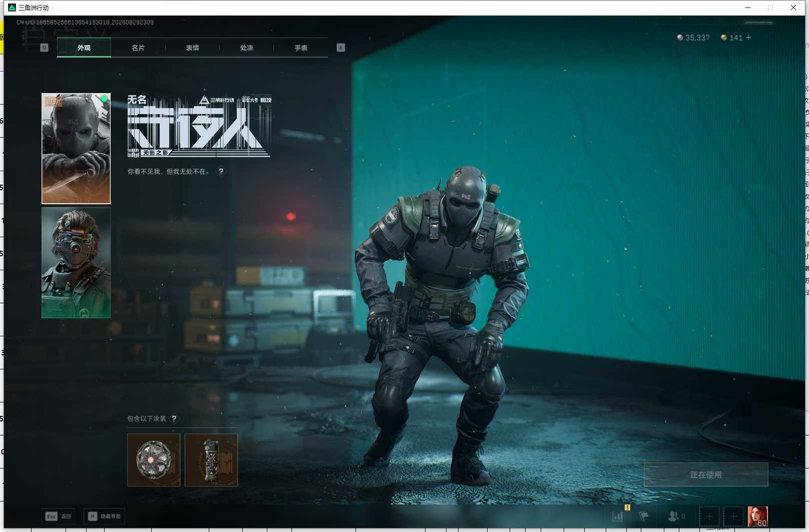The image size is (809, 532).
Task: Select the goggles operator skin thumbnail
Action: pyautogui.click(x=76, y=263)
